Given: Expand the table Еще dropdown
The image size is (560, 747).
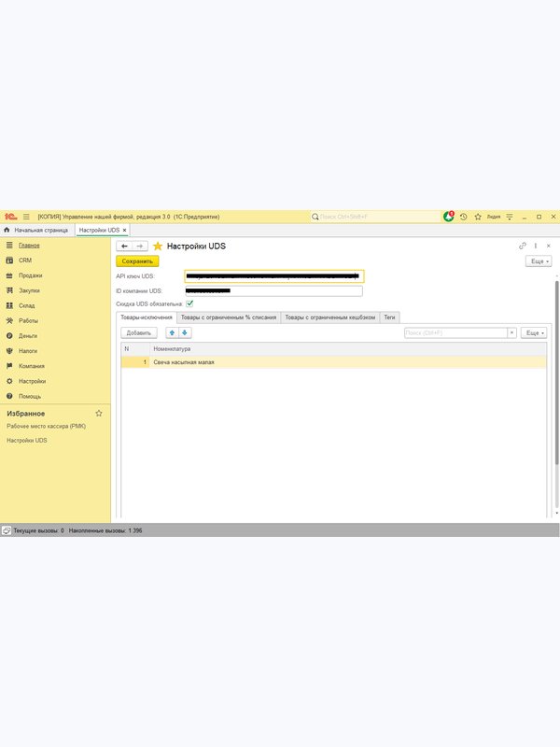Looking at the screenshot, I should point(534,333).
